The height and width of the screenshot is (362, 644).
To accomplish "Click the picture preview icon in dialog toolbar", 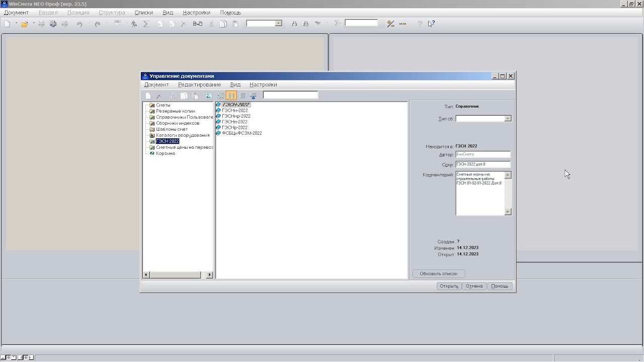I will point(208,96).
